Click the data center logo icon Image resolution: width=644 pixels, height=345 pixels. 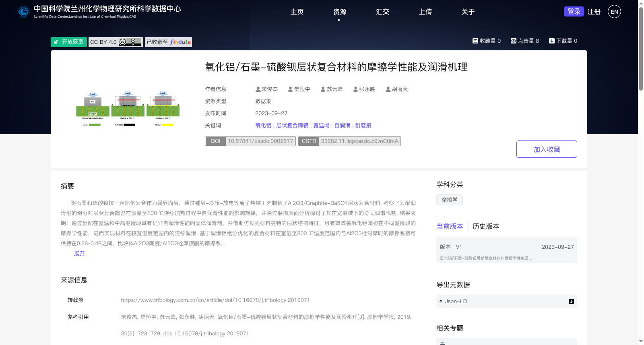[x=24, y=12]
